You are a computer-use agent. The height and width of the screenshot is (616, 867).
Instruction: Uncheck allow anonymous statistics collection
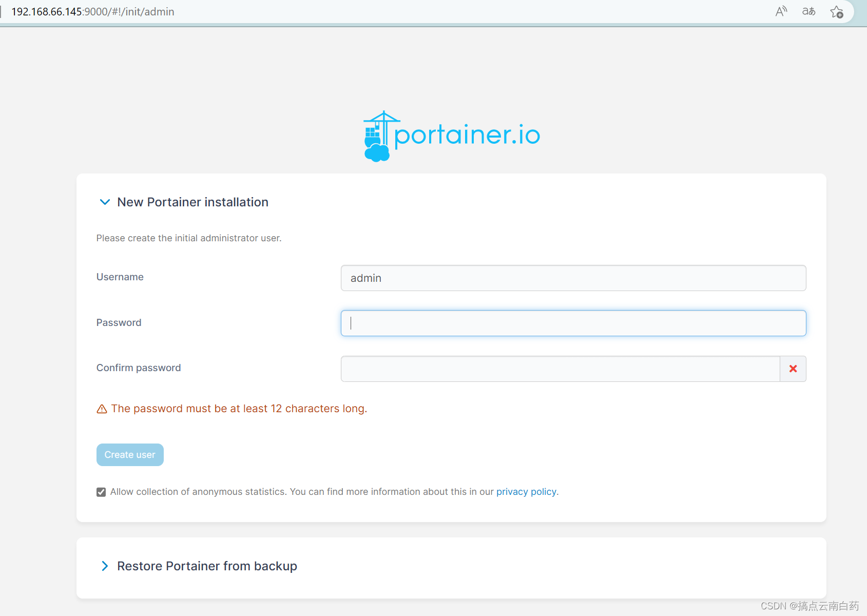click(x=101, y=492)
